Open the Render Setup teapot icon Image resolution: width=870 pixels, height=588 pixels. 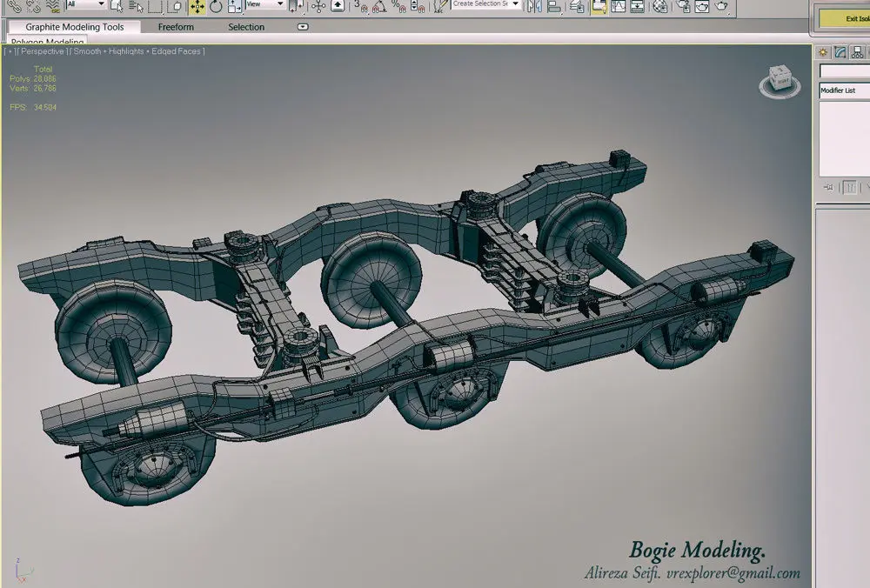pos(683,6)
